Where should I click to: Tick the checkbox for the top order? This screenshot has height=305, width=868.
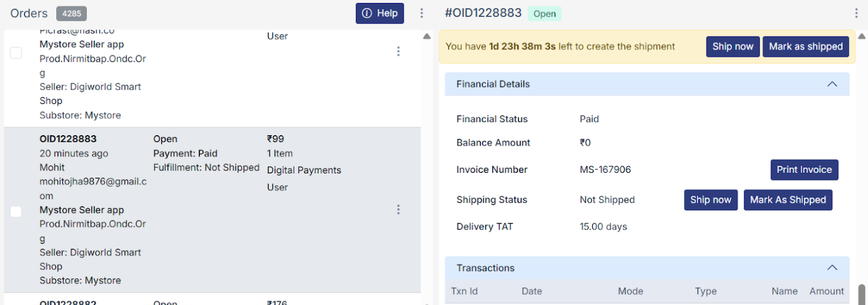16,53
